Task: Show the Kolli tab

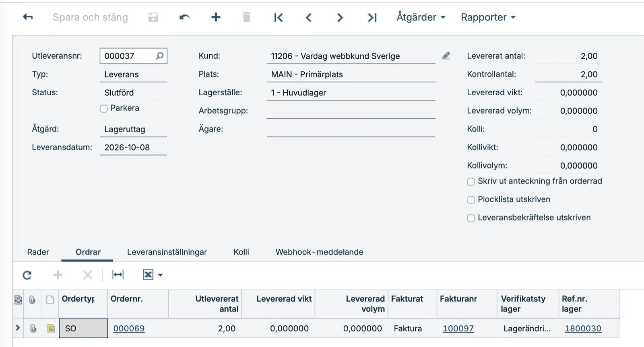Action: coord(242,252)
